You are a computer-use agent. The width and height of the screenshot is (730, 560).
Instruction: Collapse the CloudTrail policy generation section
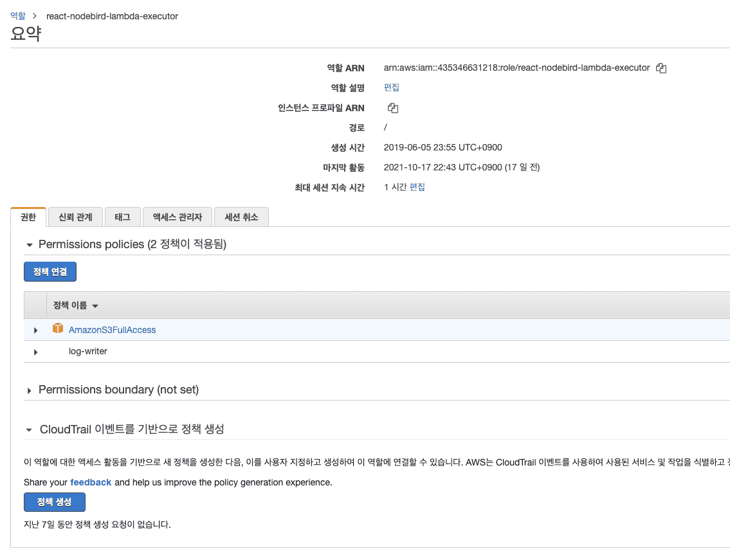[x=29, y=429]
